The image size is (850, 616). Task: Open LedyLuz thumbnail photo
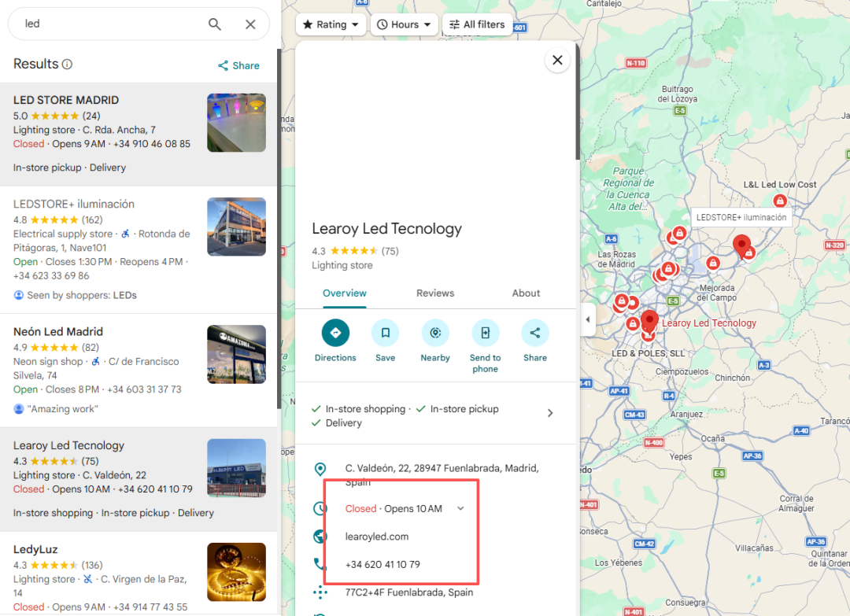coord(236,572)
